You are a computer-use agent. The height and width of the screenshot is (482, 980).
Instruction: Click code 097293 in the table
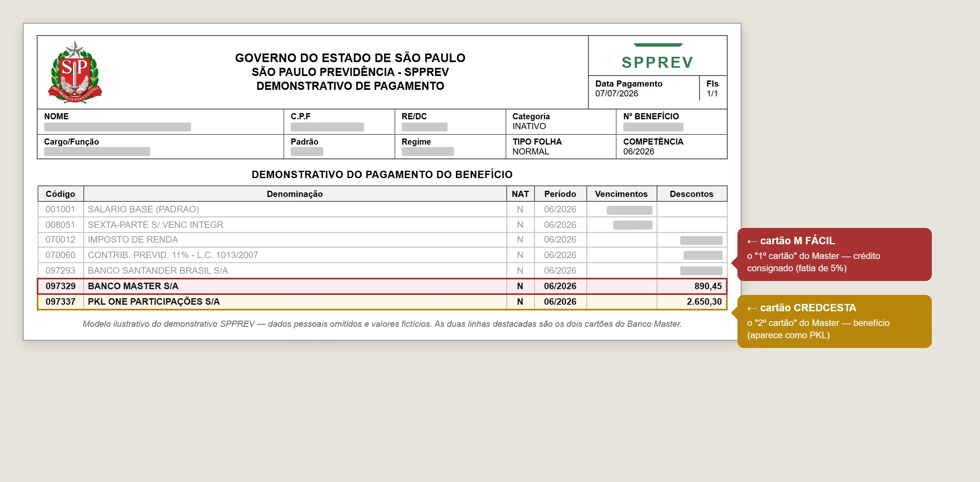point(60,271)
